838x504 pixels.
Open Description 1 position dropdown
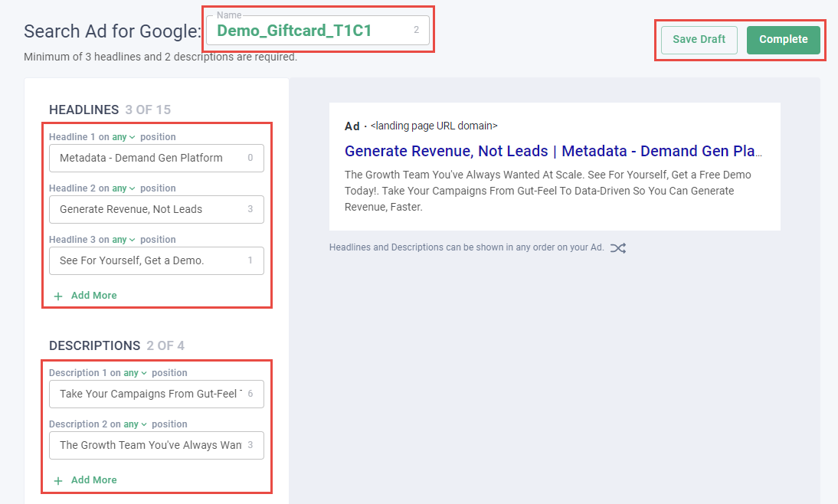click(x=135, y=373)
